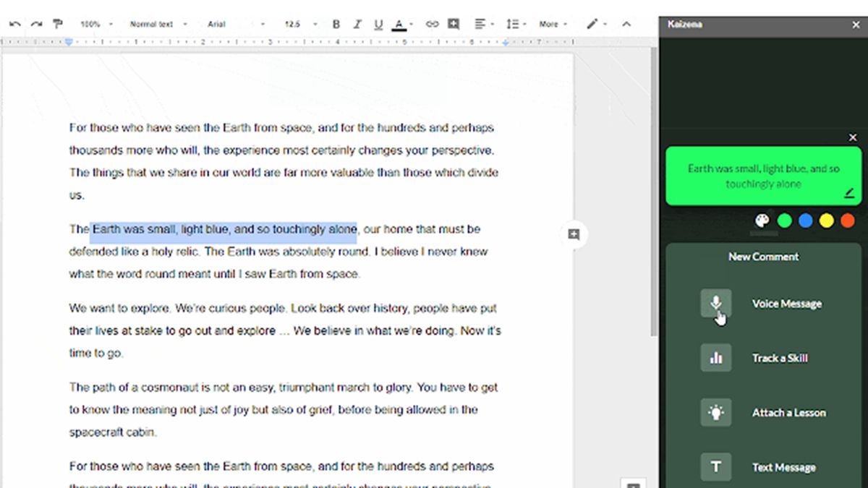
Task: Toggle bold formatting
Action: (x=336, y=24)
